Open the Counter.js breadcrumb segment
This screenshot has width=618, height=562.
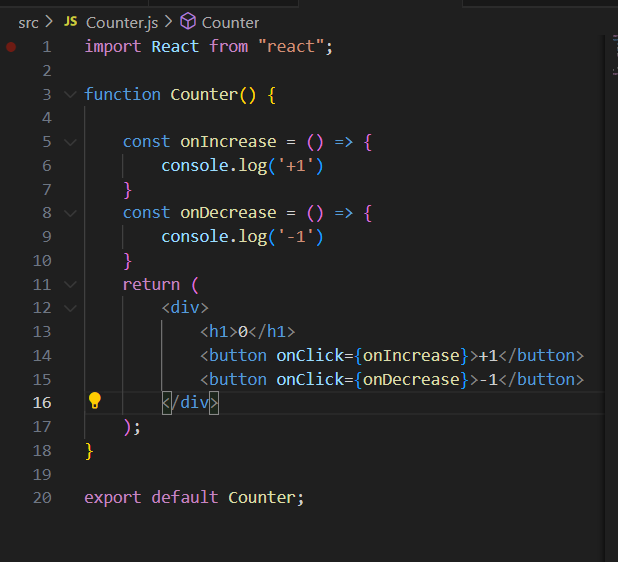pos(122,23)
